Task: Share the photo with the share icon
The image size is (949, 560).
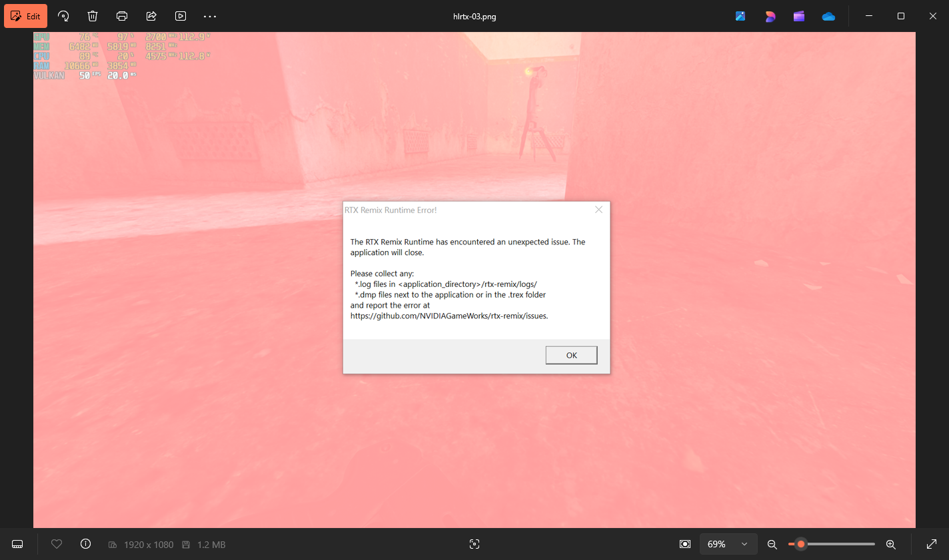Action: click(x=151, y=16)
